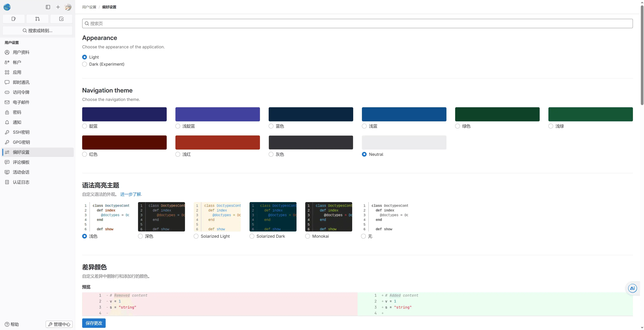Click the 搜索页 search field
Screen dimensions: 644x330
tap(358, 23)
